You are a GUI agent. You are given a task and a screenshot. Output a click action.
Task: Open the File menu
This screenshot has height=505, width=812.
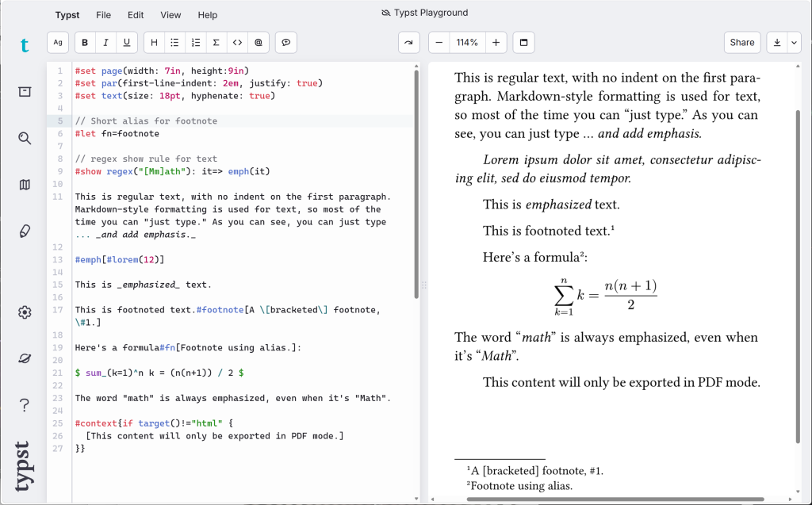click(104, 15)
